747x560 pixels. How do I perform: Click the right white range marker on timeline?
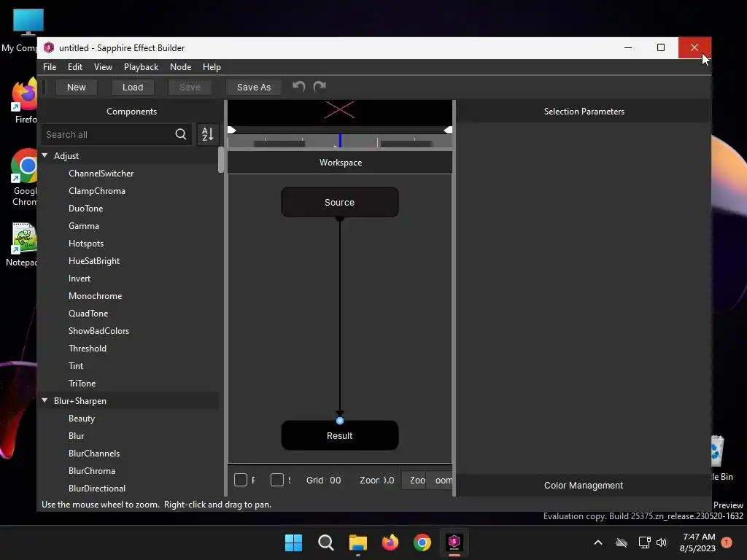coord(448,130)
